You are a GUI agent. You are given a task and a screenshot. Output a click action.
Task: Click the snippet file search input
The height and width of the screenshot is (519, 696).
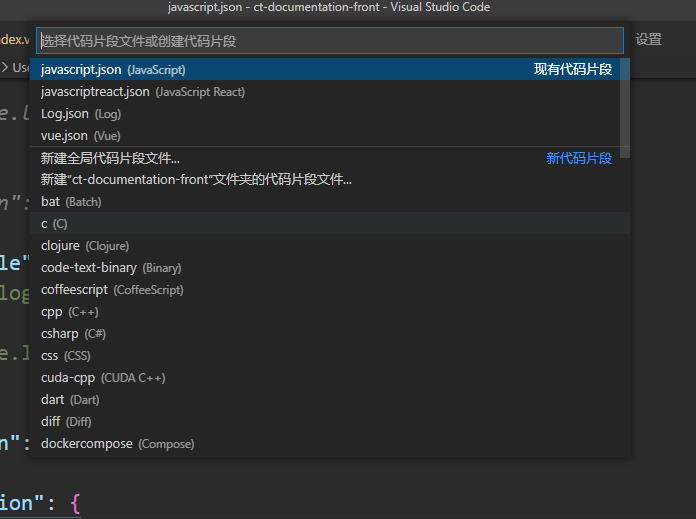tap(330, 41)
